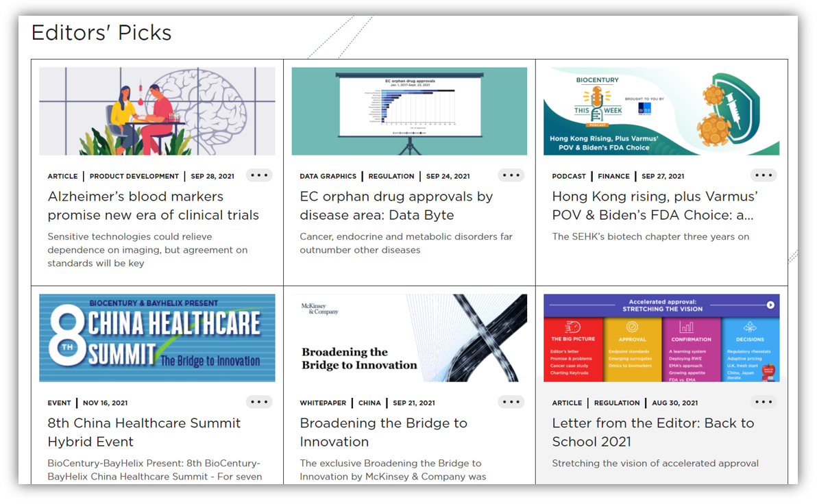Click the DATA GRAPHICS type tag
Viewport: 817px width, 504px height.
click(x=328, y=176)
